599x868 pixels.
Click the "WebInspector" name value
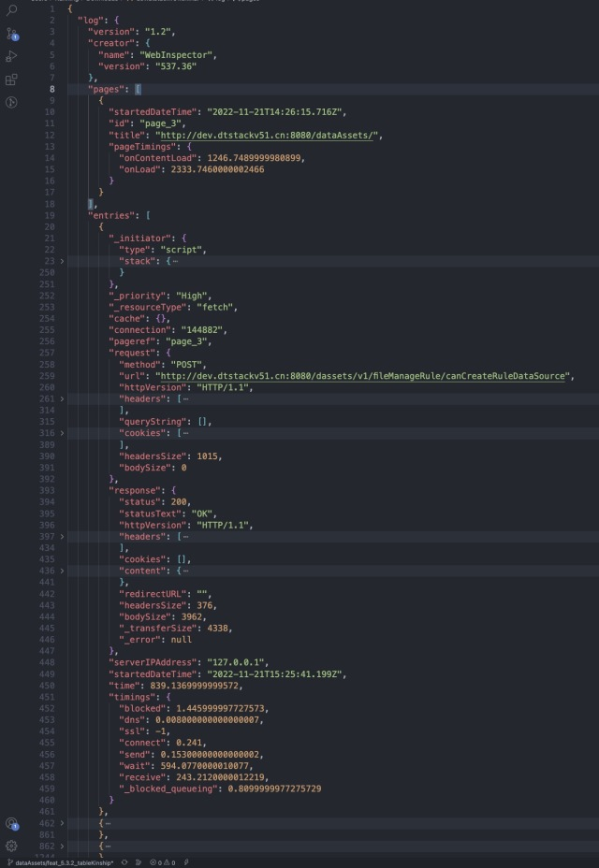tap(176, 55)
